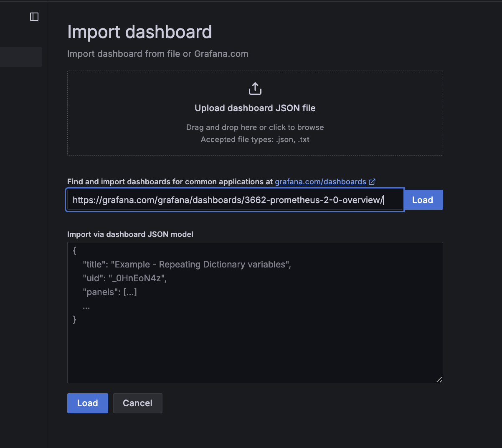
Task: Click the bottom Load button
Action: pos(87,403)
